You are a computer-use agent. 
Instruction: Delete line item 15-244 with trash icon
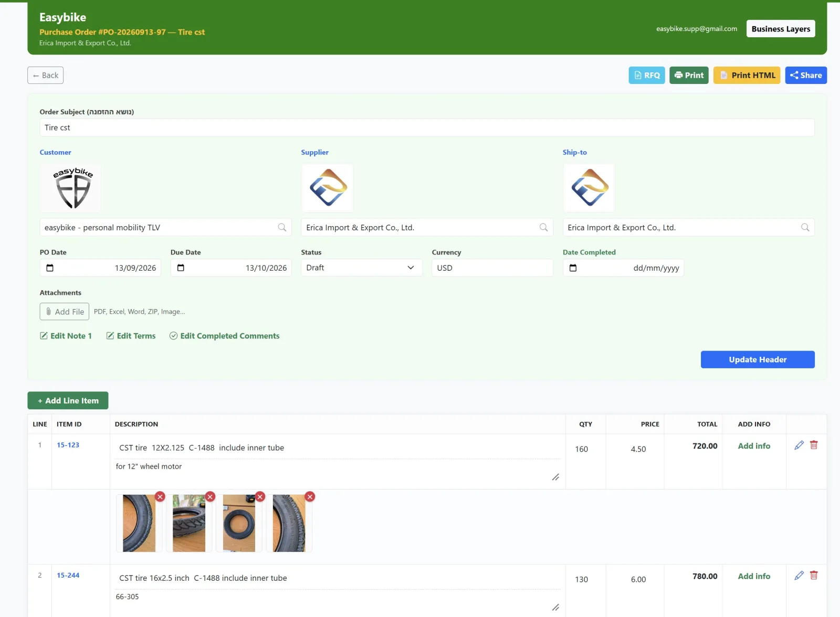point(814,576)
